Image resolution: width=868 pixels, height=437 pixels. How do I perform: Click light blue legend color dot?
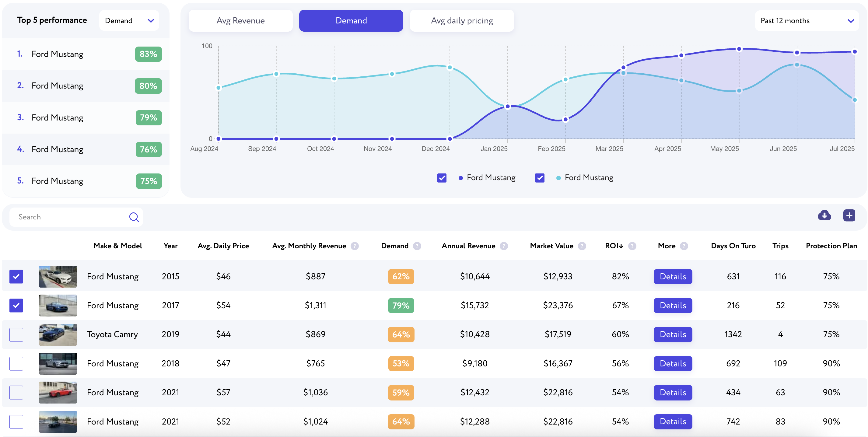tap(558, 178)
